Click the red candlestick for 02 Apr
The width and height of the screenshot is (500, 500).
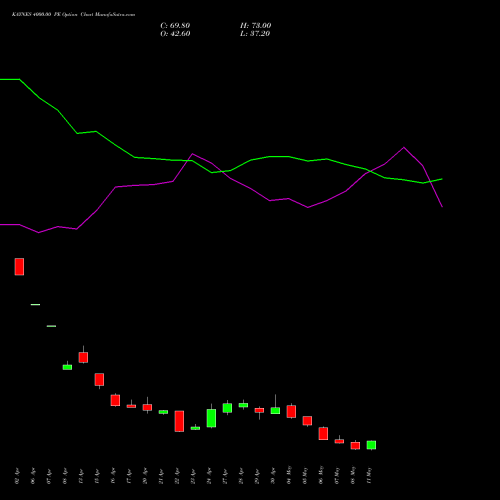[x=19, y=267]
